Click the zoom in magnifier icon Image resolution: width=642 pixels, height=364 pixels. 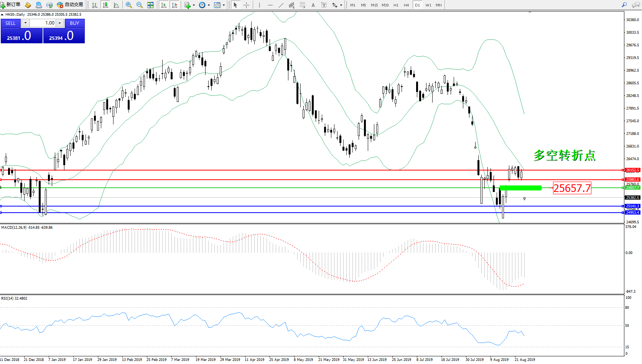pos(129,5)
